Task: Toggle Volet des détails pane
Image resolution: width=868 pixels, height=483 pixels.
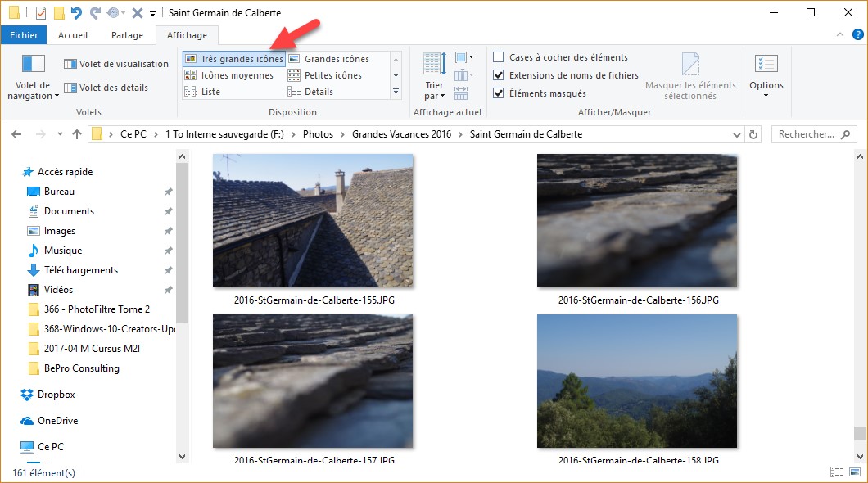Action: coord(106,88)
